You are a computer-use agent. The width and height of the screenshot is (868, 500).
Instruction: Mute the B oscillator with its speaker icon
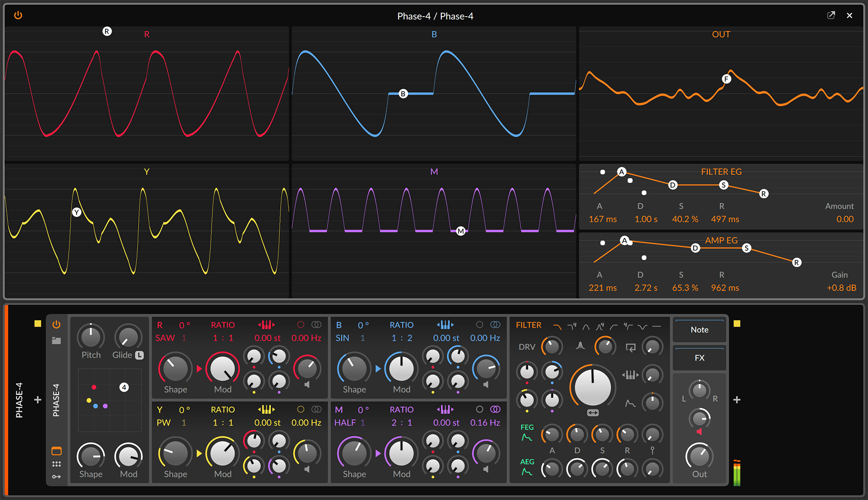point(486,385)
